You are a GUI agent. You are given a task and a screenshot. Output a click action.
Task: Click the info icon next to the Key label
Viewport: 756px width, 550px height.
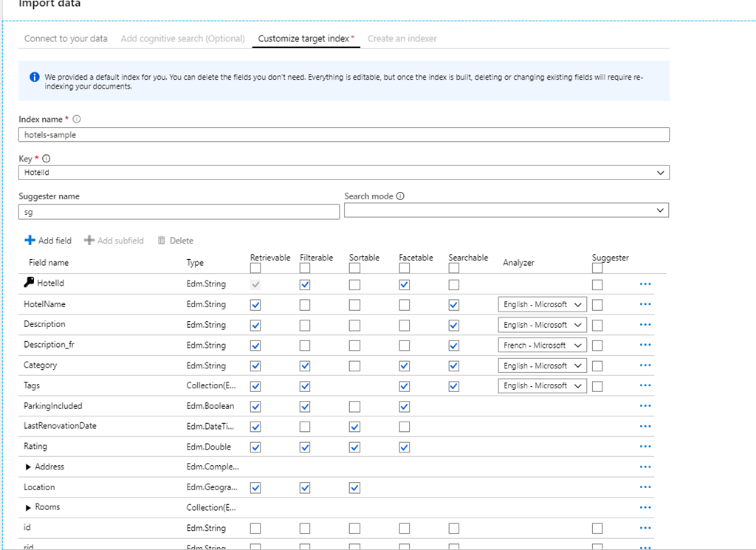(46, 157)
